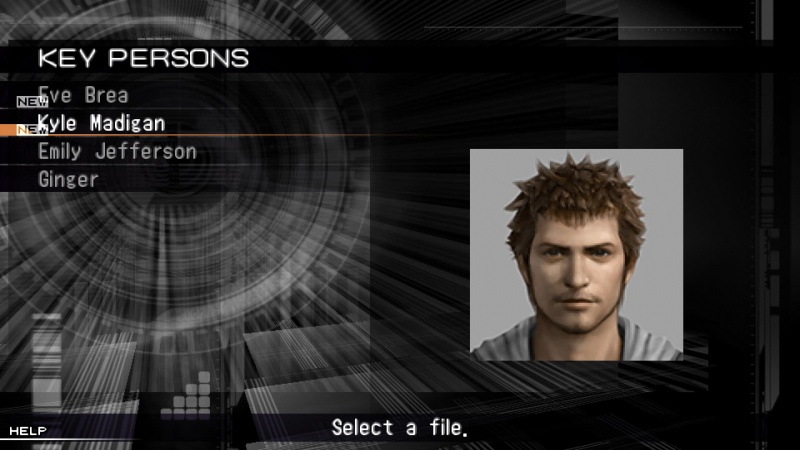Open the HELP option
Viewport: 800px width, 450px height.
pyautogui.click(x=28, y=431)
